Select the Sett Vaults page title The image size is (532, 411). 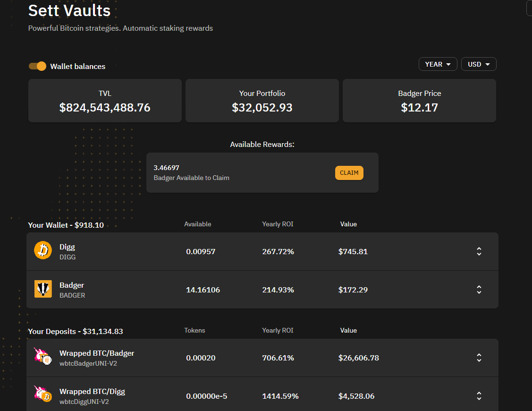pos(69,10)
